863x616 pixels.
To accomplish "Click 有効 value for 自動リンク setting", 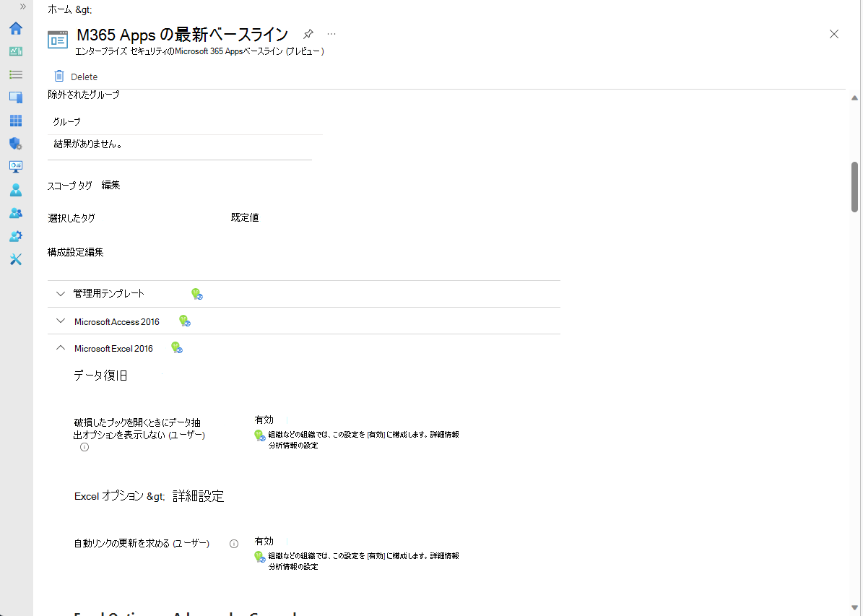I will tap(264, 542).
